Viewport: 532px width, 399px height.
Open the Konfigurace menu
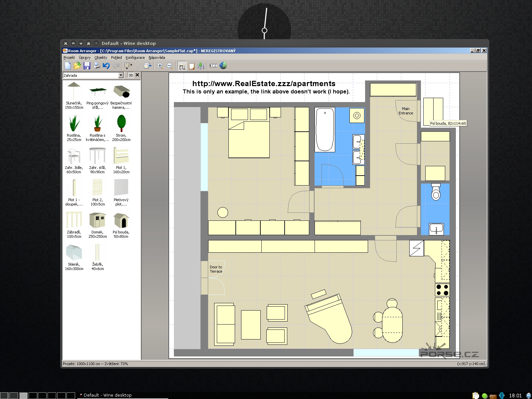tap(135, 58)
